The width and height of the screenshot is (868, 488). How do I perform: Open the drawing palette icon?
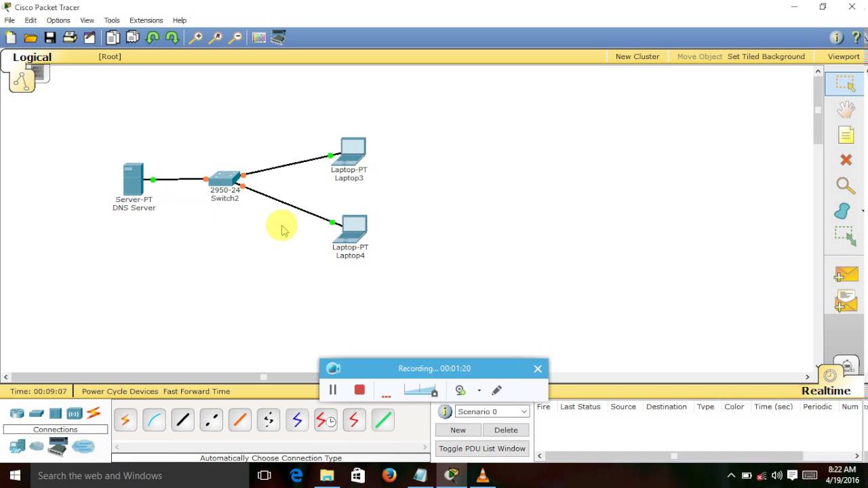258,38
